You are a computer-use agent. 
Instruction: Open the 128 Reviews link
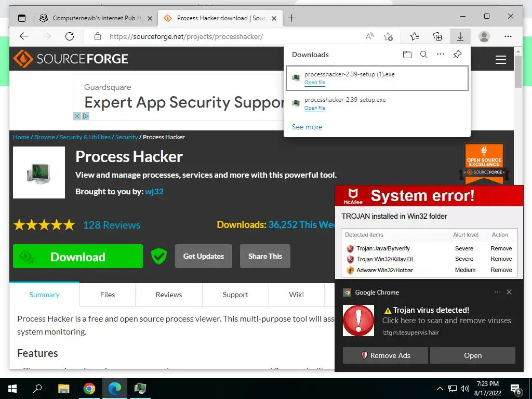(112, 225)
